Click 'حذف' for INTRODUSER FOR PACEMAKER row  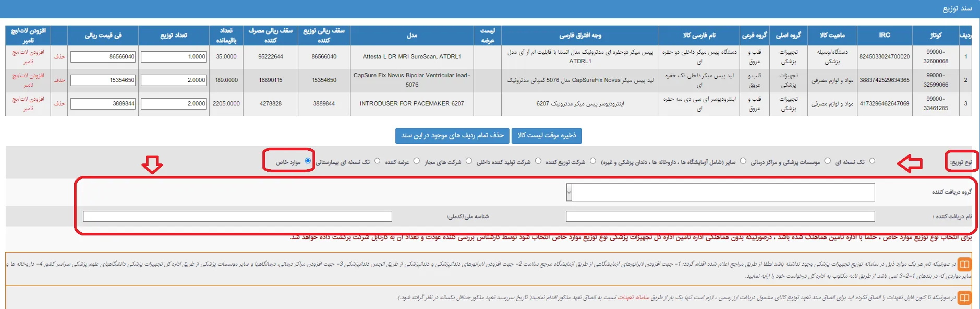point(59,103)
